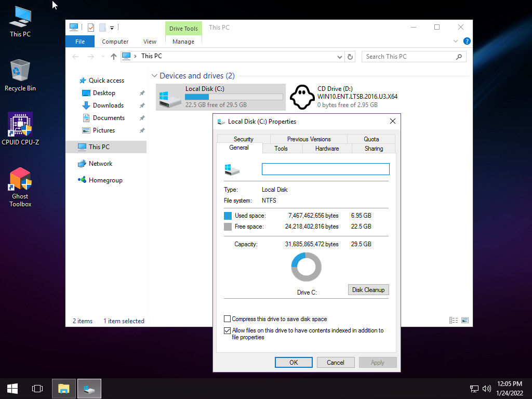Open Recycle Bin on desktop
532x399 pixels.
point(20,75)
